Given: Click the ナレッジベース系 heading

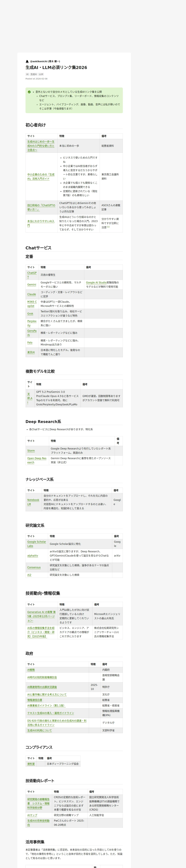Looking at the screenshot, I should [40, 479].
